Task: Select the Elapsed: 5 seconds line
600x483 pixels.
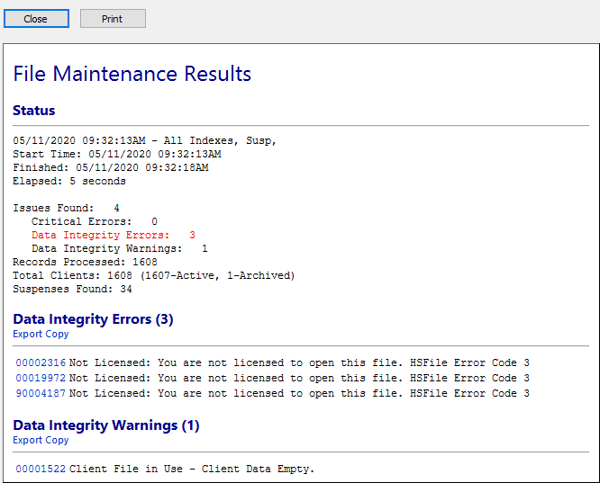Action: tap(69, 181)
